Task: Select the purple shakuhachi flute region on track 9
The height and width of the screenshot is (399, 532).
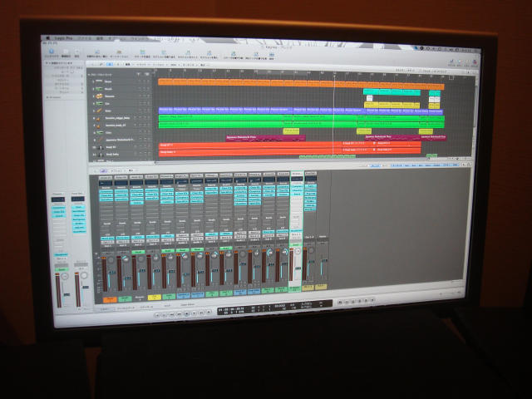Action: [266, 138]
